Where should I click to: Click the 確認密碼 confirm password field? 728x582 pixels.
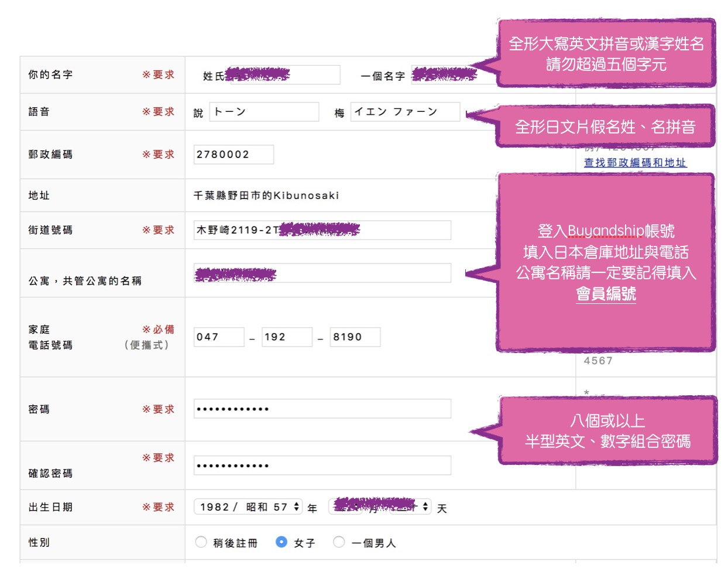pos(322,465)
